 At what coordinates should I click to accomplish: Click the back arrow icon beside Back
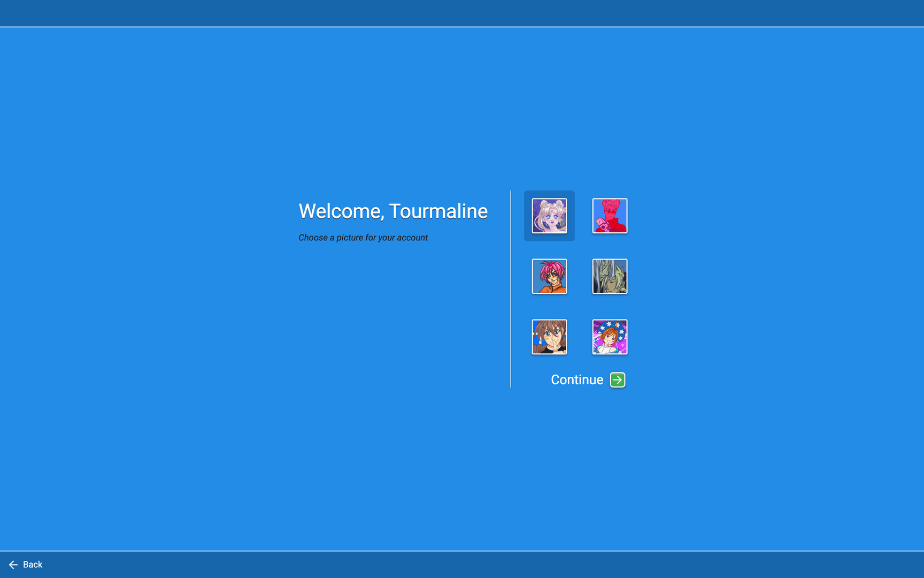[13, 564]
